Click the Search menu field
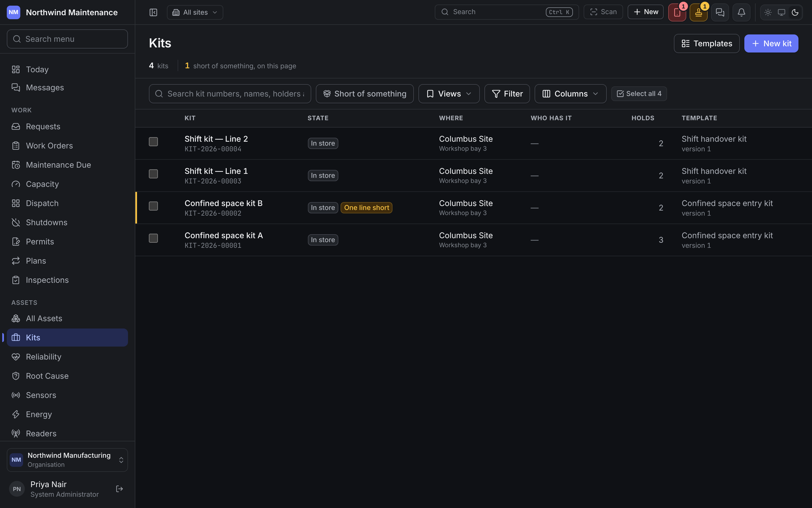Viewport: 812px width, 508px height. coord(67,39)
